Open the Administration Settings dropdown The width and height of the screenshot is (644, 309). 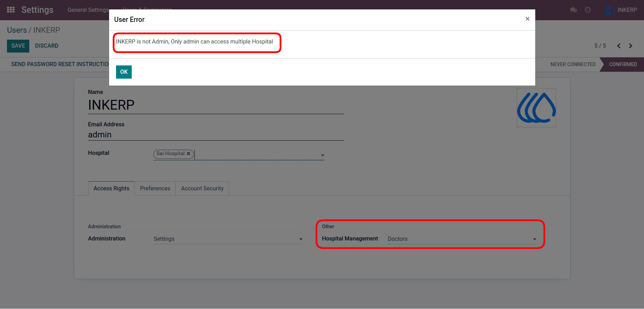tap(228, 239)
